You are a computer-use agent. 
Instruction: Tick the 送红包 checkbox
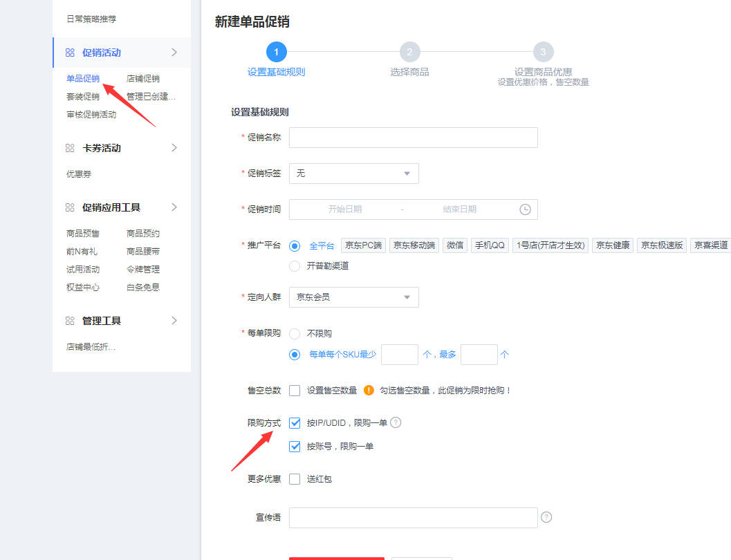295,479
